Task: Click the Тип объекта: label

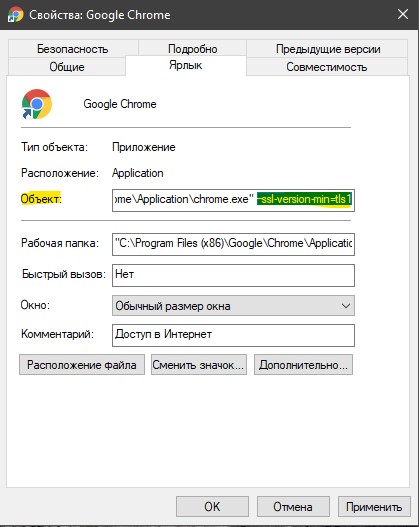Action: point(54,147)
